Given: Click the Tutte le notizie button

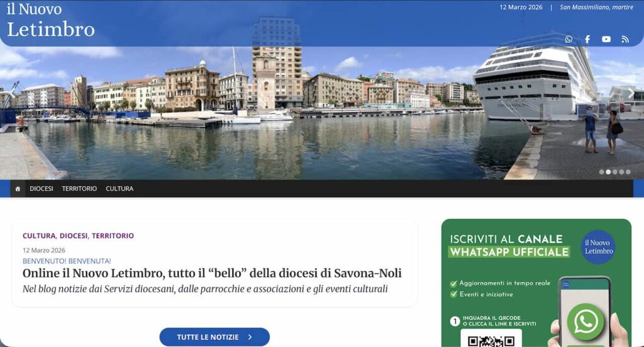Looking at the screenshot, I should [x=214, y=337].
